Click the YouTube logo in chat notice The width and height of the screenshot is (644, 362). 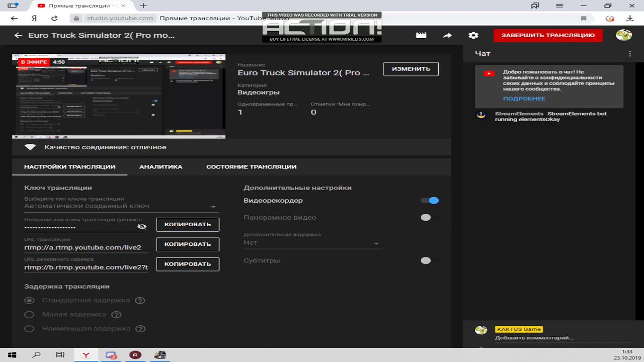point(489,73)
